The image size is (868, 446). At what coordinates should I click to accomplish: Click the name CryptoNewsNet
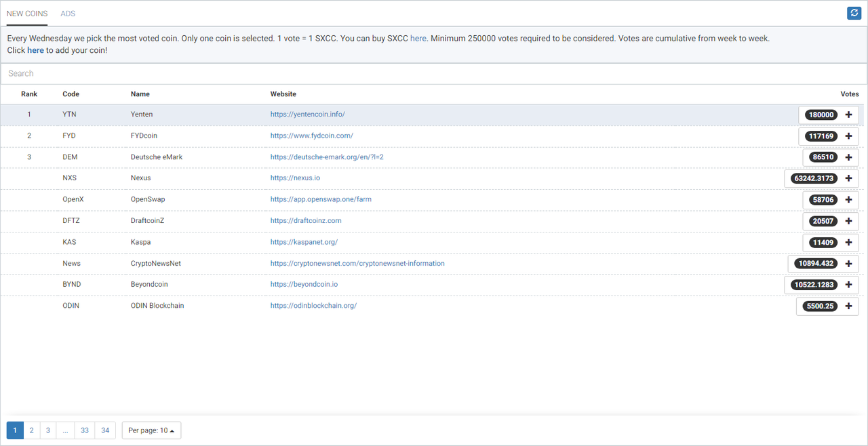pyautogui.click(x=156, y=264)
